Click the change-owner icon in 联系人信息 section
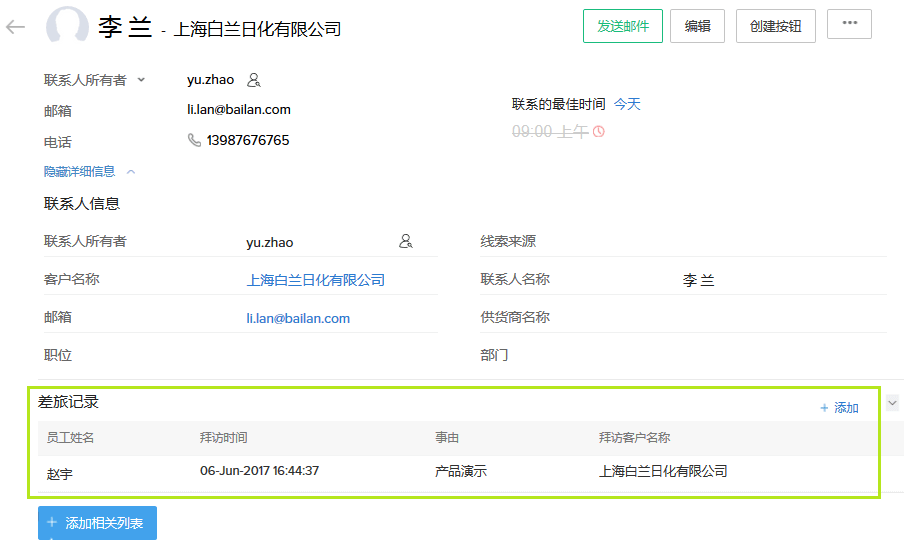 (x=405, y=242)
